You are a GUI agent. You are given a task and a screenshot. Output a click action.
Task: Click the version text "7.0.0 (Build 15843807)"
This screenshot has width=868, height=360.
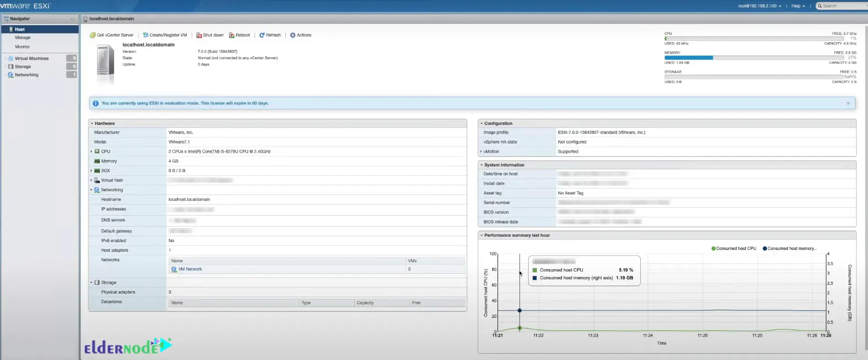[218, 51]
